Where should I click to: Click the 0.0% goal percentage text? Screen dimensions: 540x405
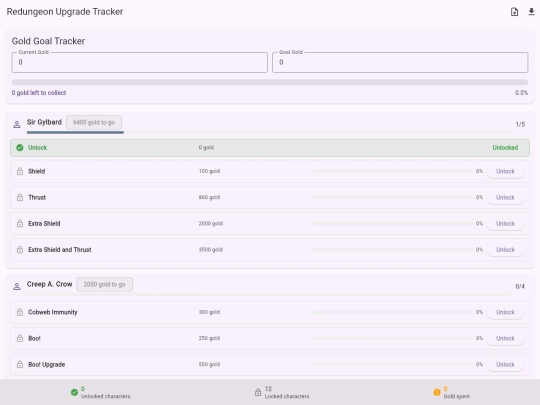[x=521, y=93]
